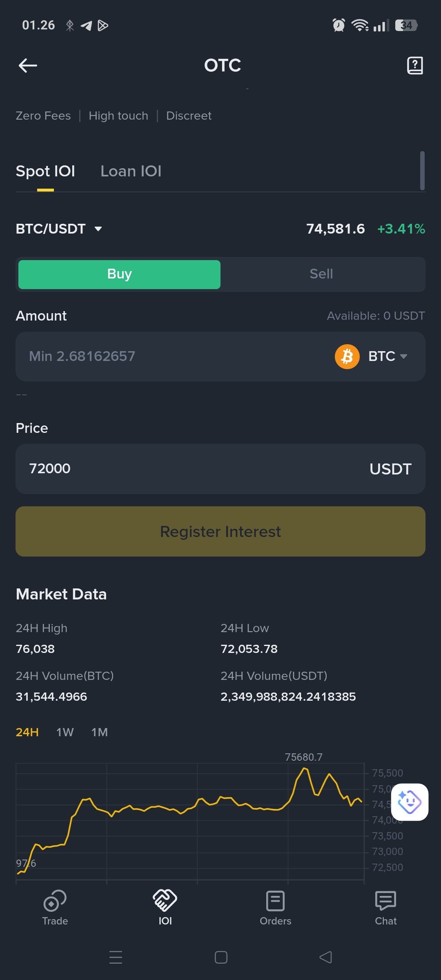The image size is (441, 980).
Task: Switch to the Sell side
Action: tap(321, 274)
